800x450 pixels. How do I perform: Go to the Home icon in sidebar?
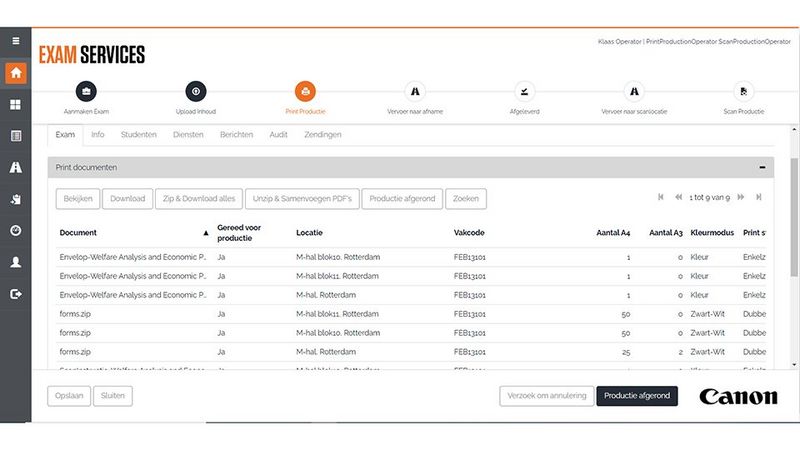pos(15,73)
